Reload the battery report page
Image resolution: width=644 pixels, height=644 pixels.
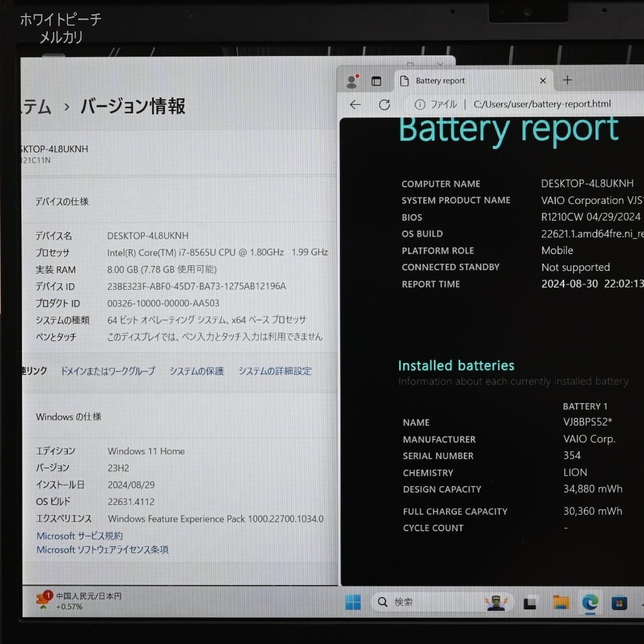click(x=385, y=105)
